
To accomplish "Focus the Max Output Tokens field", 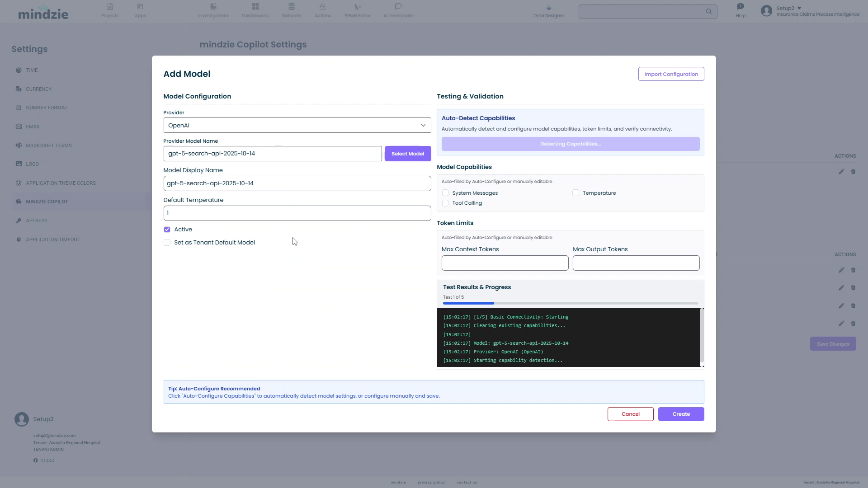I will click(x=636, y=263).
